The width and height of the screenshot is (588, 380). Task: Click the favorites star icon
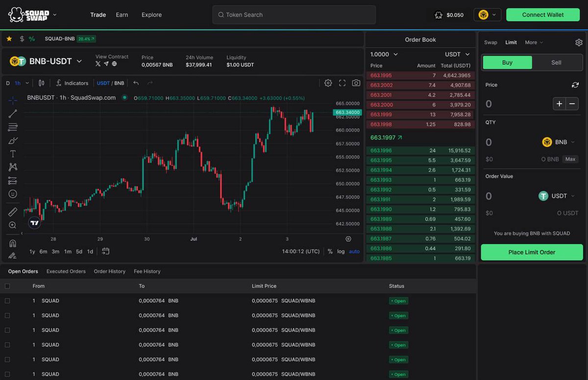coord(9,39)
